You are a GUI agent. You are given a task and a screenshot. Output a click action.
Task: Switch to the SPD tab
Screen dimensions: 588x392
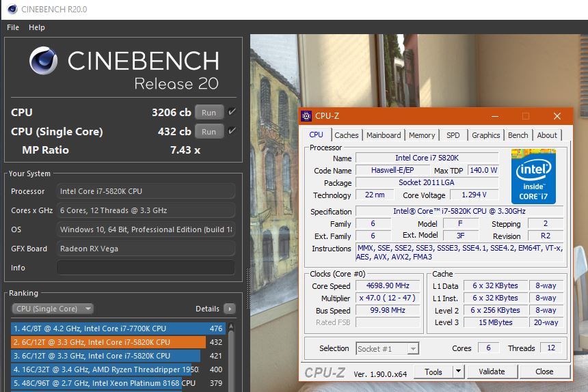point(453,135)
